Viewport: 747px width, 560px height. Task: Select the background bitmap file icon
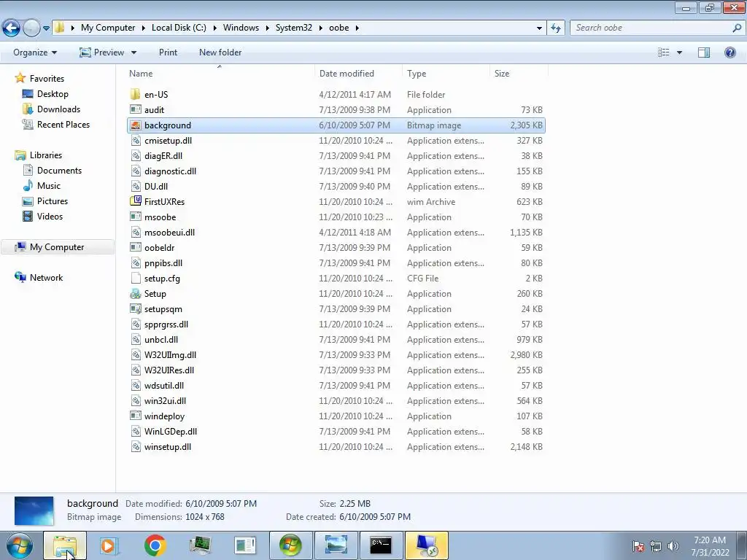(x=135, y=125)
